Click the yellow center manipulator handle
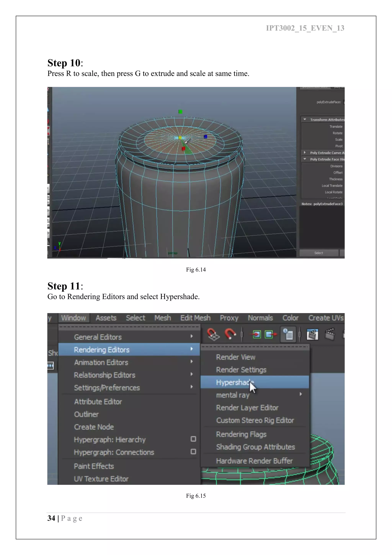Screen dimensions: 392x555 [180, 138]
